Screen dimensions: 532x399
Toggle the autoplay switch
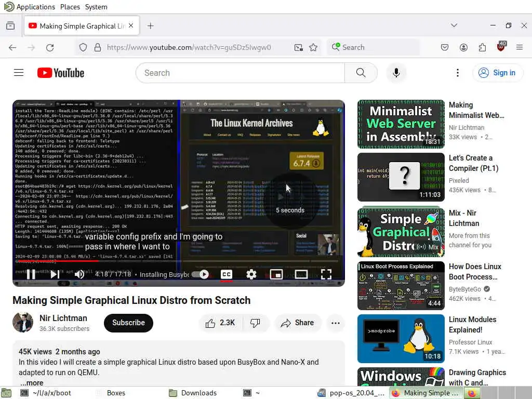200,274
